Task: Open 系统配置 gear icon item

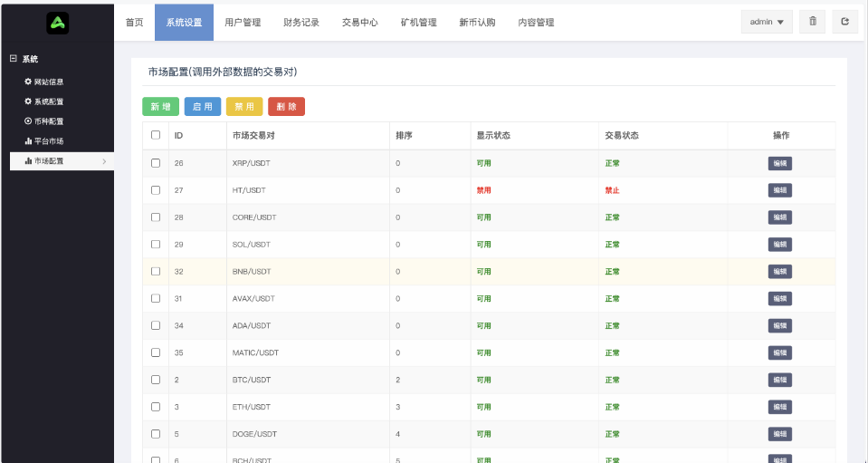Action: click(28, 101)
